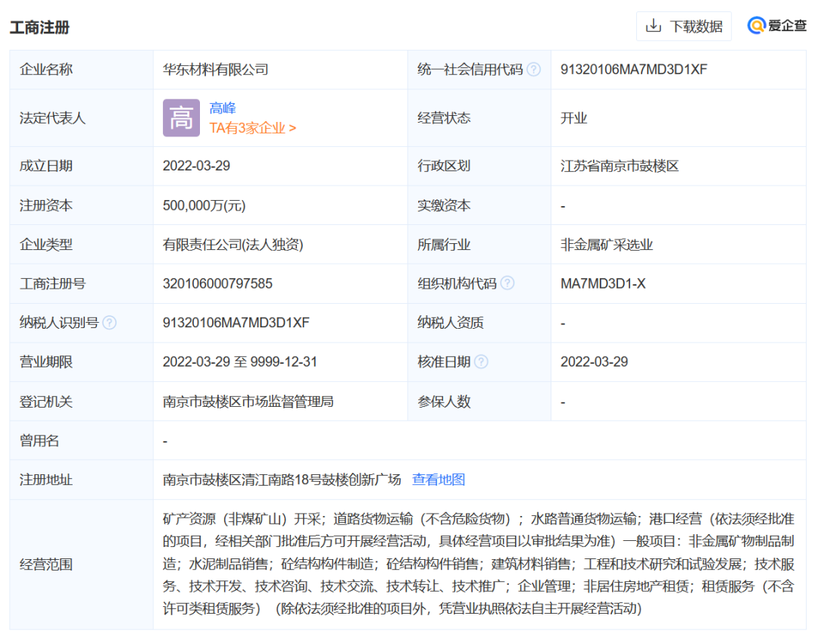818x644 pixels.
Task: Click help icon beside unified social credit code
Action: (x=534, y=70)
